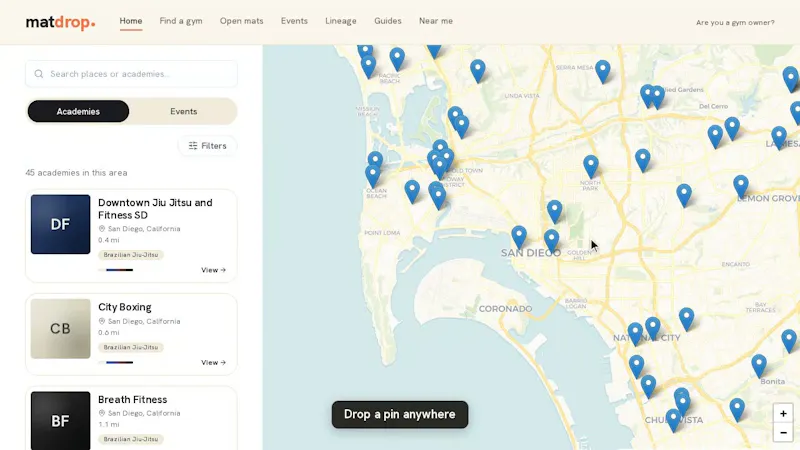Select the pin above Pacific Beach label

pyautogui.click(x=397, y=59)
